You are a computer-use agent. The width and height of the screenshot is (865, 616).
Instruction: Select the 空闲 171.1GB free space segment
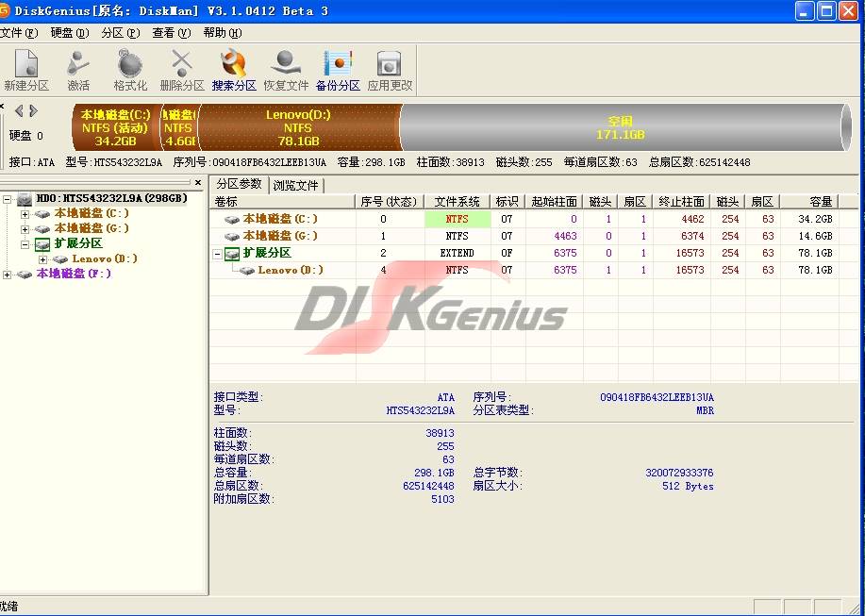[621, 127]
